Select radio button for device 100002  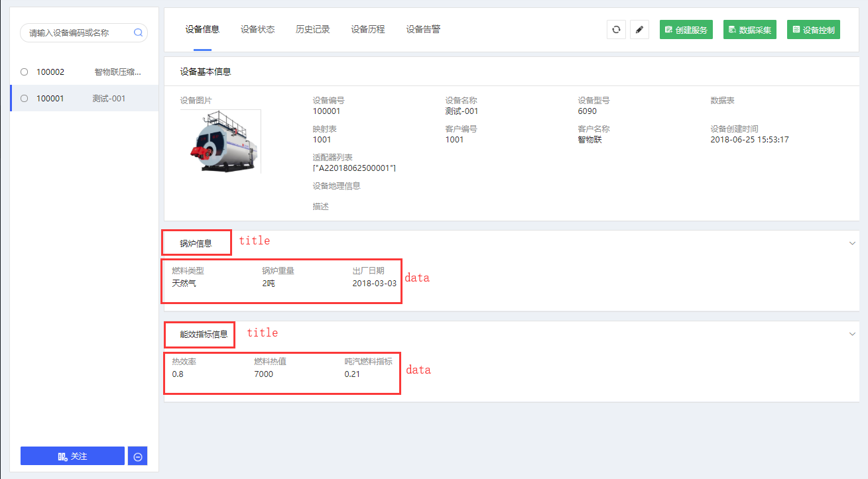(x=25, y=72)
